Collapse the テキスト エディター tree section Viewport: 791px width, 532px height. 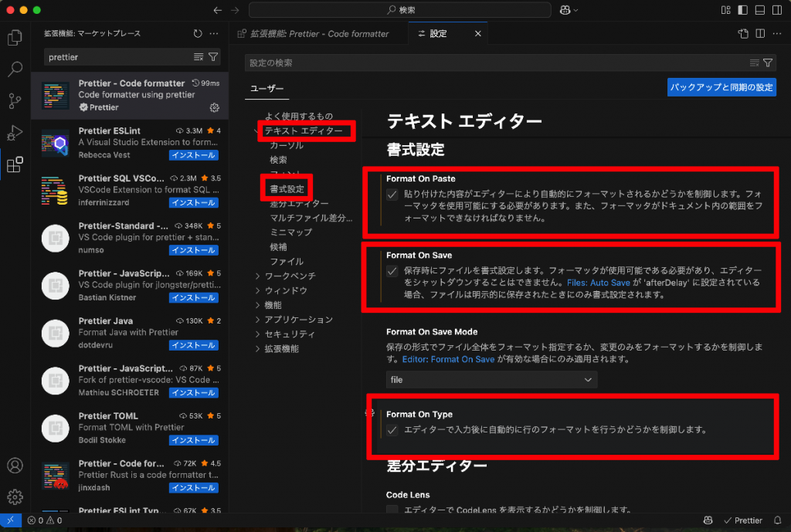coord(257,131)
